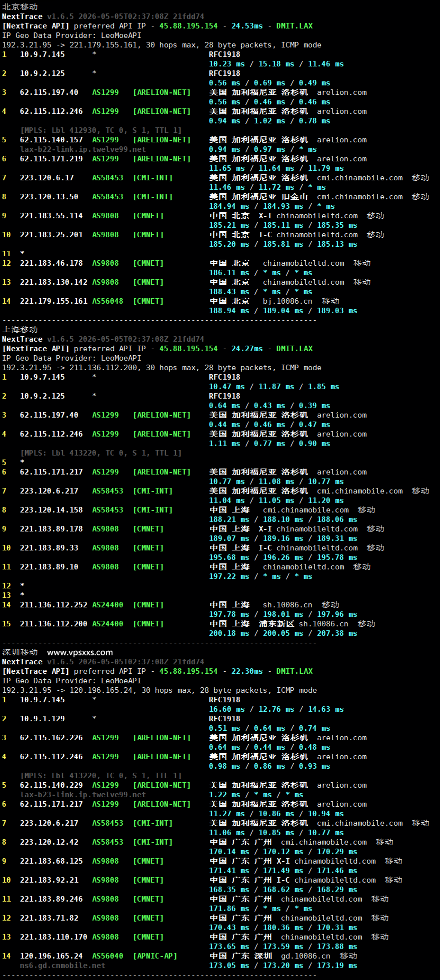Select hop IP 62.115.140.157
440x980 pixels.
click(51, 140)
